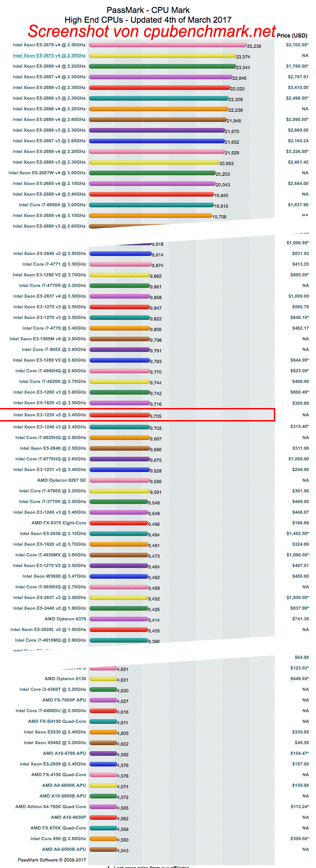This screenshot has height=868, width=316.
Task: Click the Price (USD) column header
Action: [x=292, y=36]
